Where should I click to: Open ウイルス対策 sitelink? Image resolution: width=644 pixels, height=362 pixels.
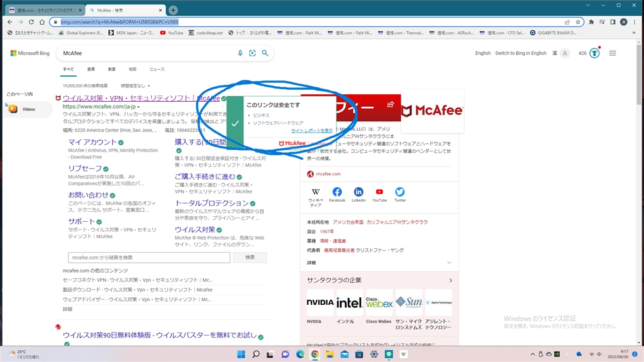click(195, 229)
